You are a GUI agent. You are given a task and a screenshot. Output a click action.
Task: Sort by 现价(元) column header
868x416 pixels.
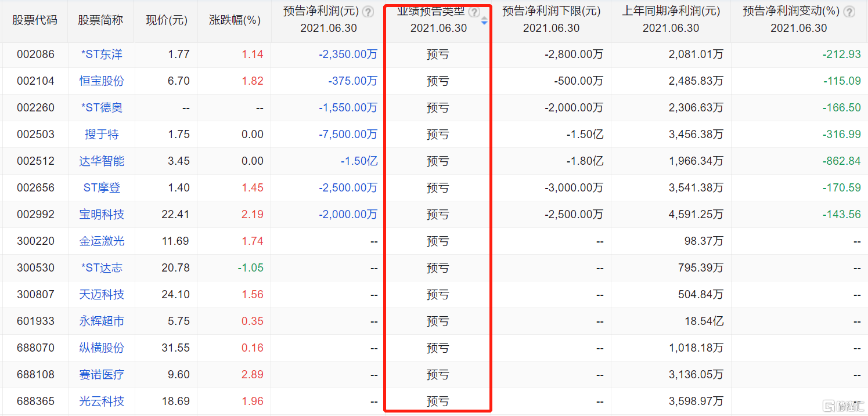[167, 20]
